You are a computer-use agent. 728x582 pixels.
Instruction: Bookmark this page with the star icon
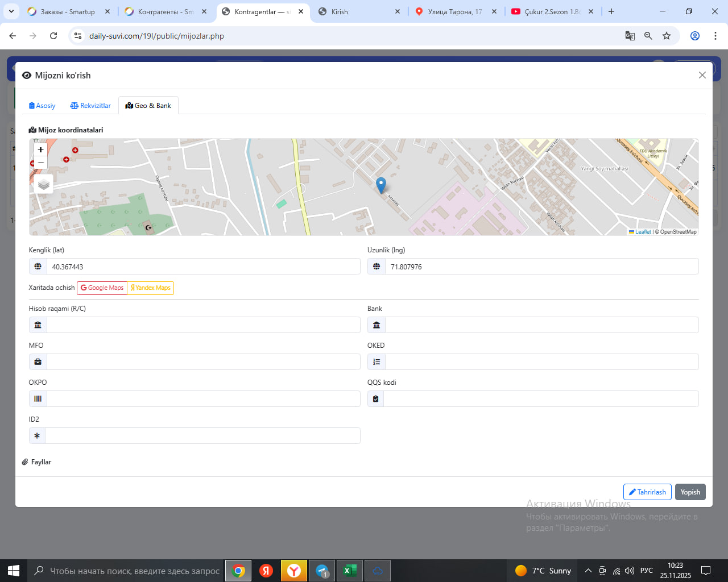[667, 36]
